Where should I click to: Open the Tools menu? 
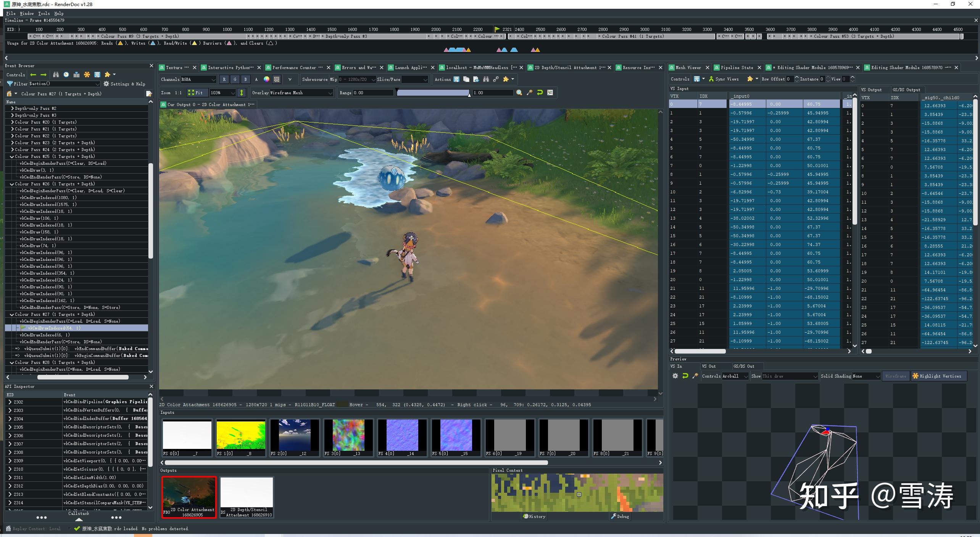click(x=44, y=13)
